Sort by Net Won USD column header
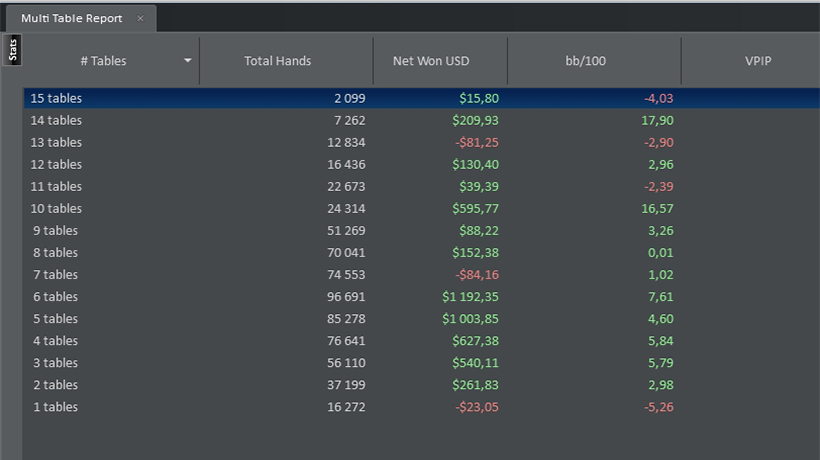This screenshot has width=820, height=460. click(x=431, y=61)
